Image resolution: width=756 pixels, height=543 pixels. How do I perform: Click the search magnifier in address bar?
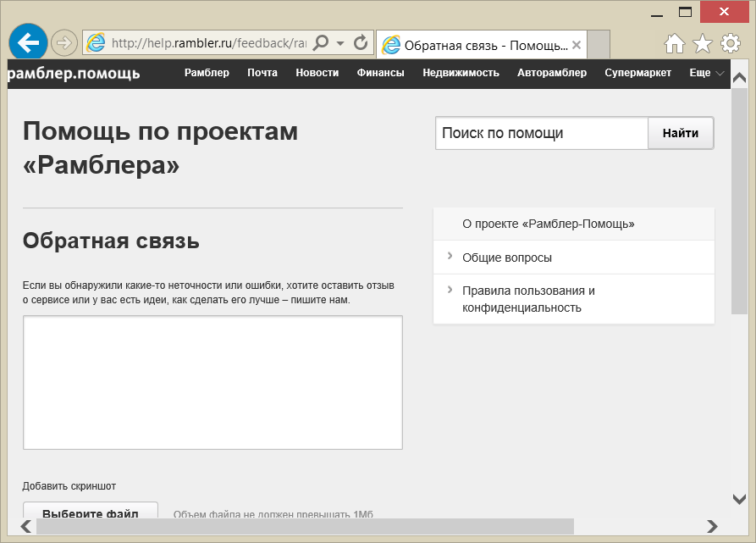(x=321, y=43)
